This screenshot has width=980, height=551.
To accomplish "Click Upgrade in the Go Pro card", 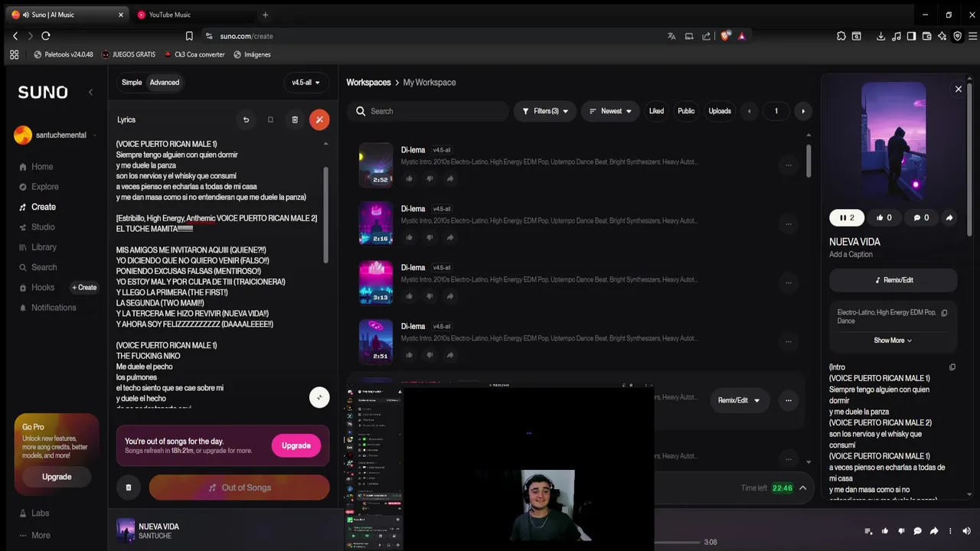I will coord(57,477).
